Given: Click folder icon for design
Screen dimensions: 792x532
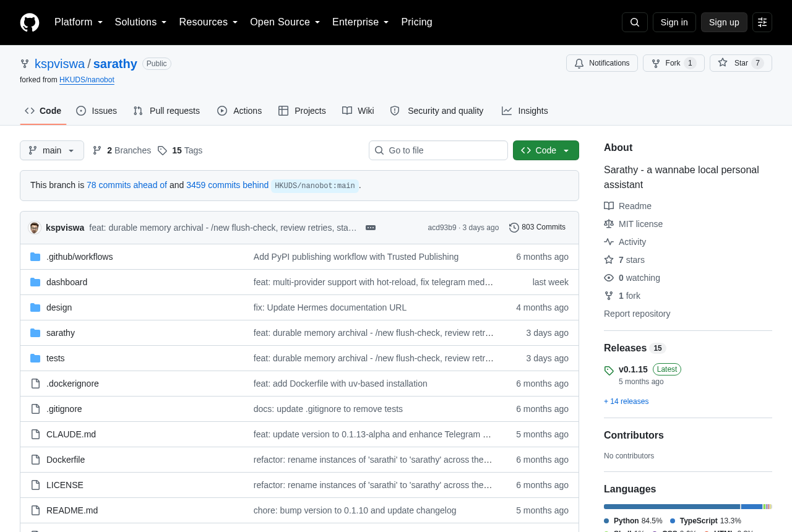Looking at the screenshot, I should coord(35,307).
